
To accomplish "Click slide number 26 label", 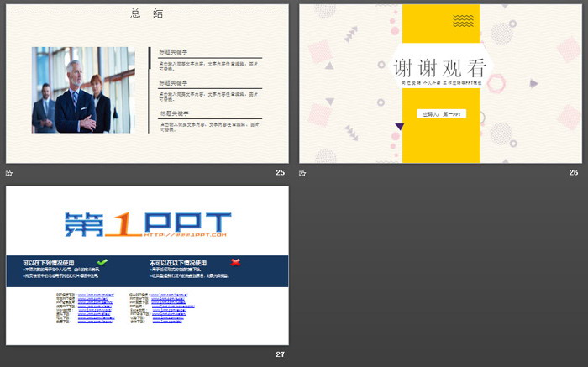I will (574, 172).
